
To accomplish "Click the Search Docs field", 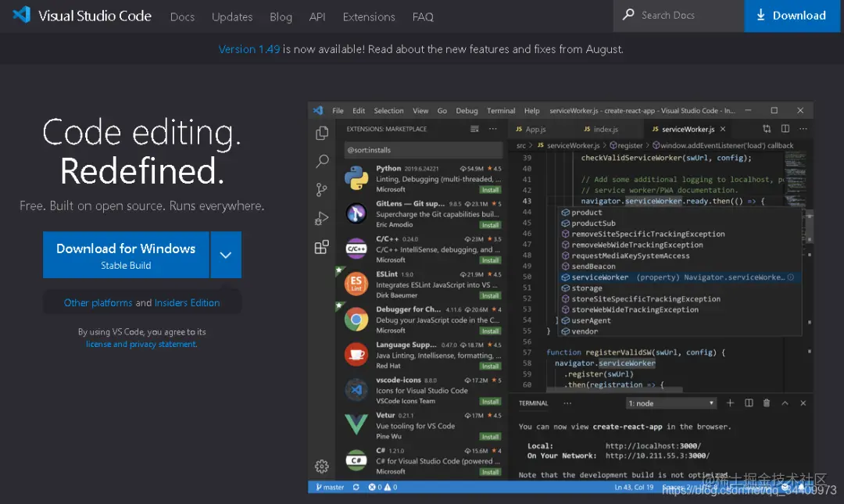I will [x=679, y=16].
